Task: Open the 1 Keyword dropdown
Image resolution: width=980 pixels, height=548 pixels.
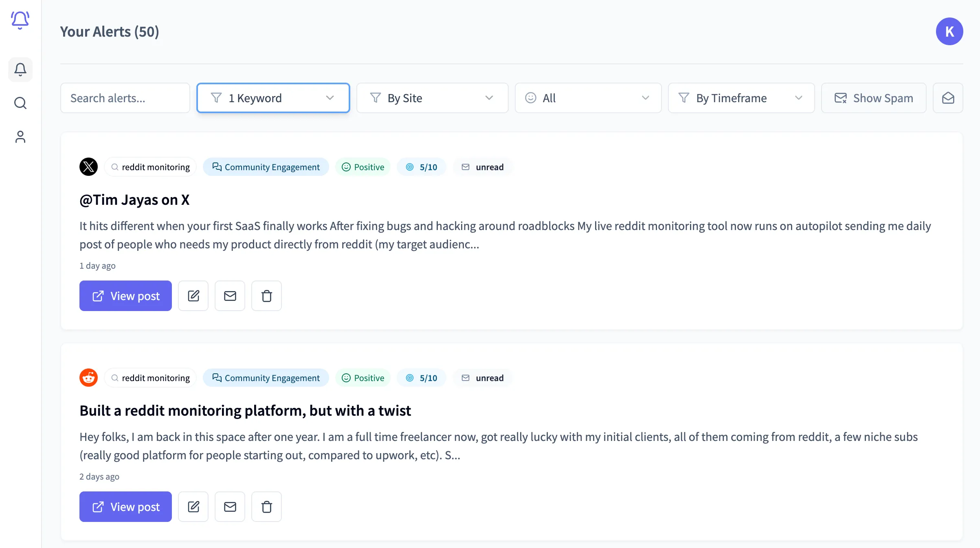Action: coord(272,98)
